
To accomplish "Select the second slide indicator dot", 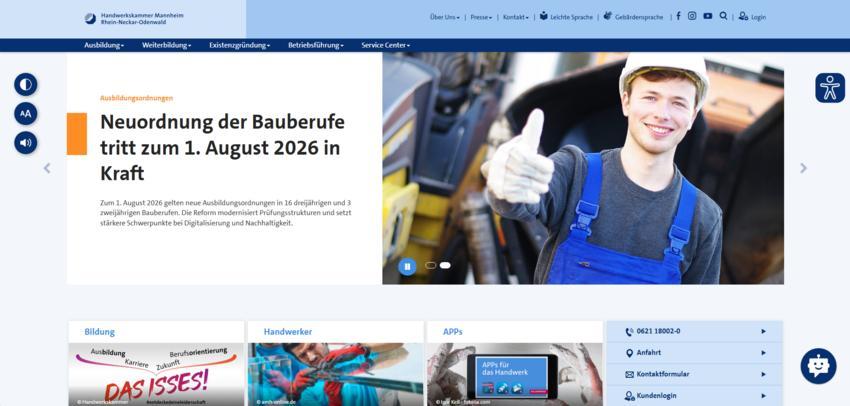I will point(445,265).
